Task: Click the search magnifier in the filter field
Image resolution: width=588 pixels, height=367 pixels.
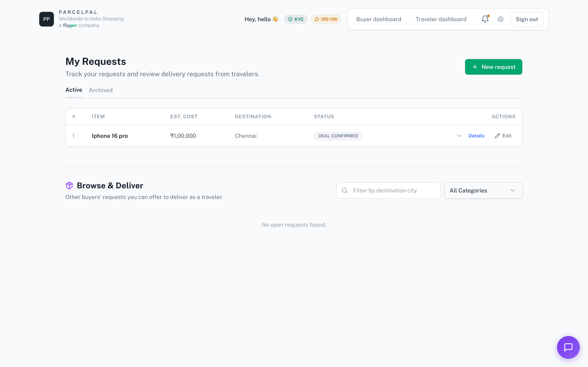Action: [345, 190]
